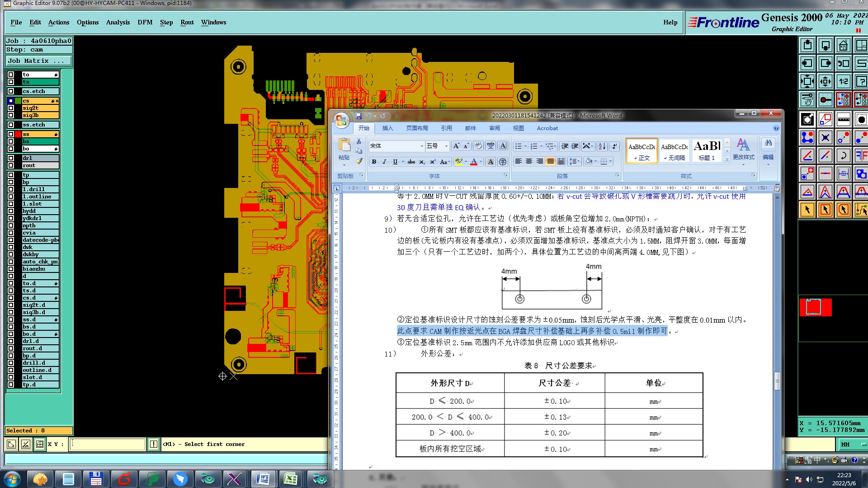The image size is (868, 488).
Task: Click the Bold button in Word ribbon
Action: pos(374,162)
